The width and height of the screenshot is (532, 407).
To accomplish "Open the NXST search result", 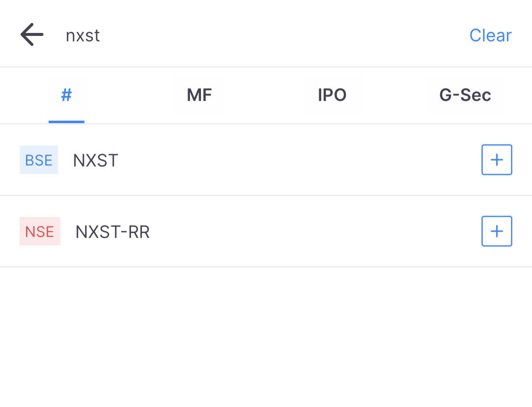I will [x=266, y=160].
